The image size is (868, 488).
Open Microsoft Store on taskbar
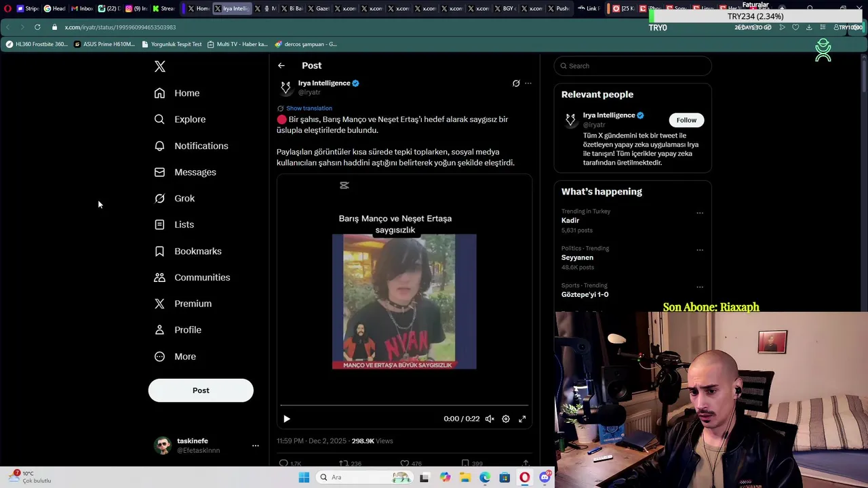pos(505,478)
